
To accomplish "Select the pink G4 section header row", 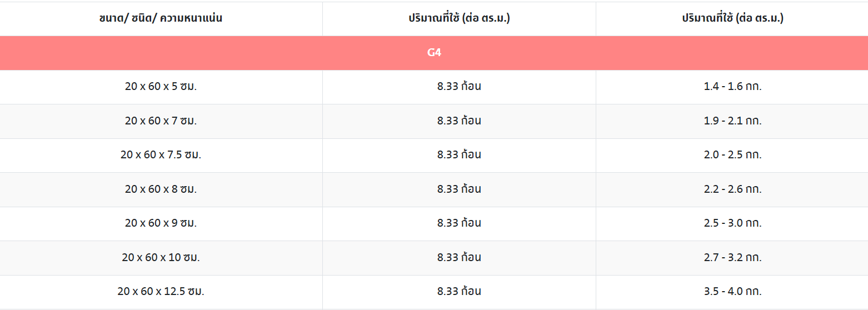I will click(434, 53).
